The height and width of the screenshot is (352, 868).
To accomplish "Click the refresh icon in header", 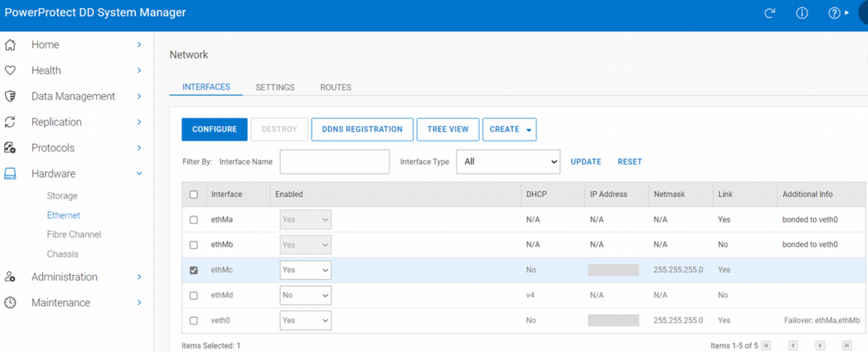I will tap(770, 13).
